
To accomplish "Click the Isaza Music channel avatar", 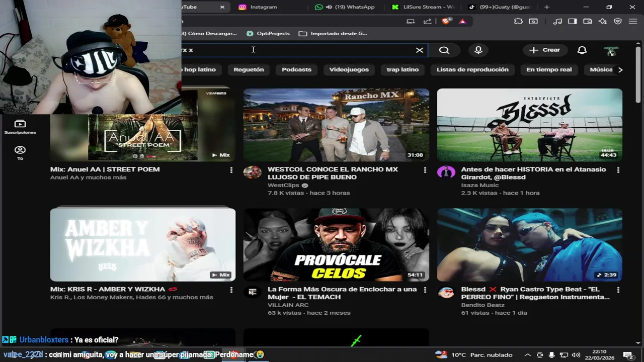I will (446, 172).
